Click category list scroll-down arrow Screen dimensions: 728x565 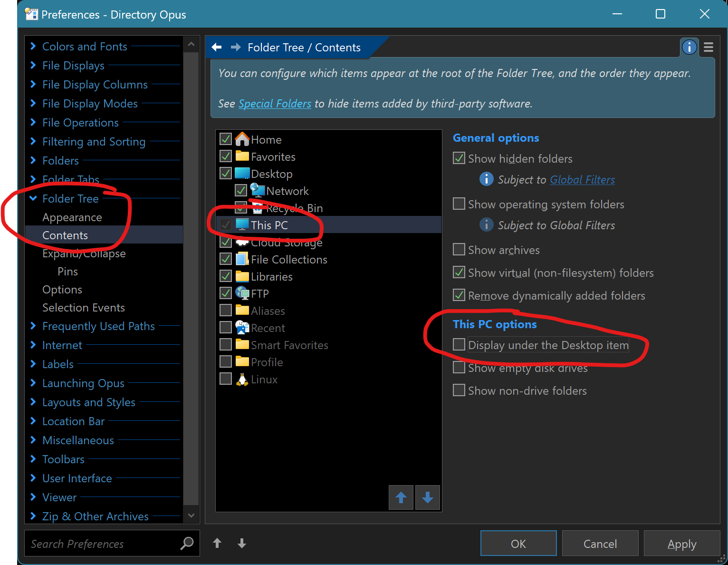pyautogui.click(x=191, y=516)
